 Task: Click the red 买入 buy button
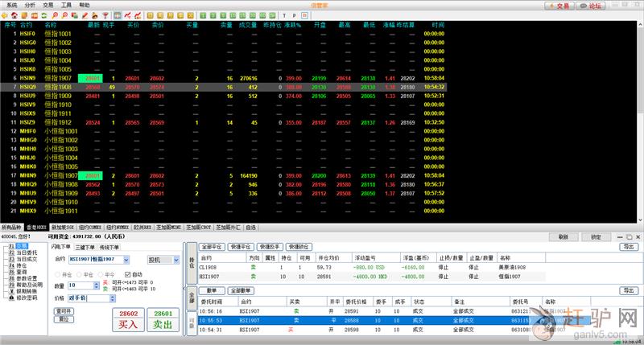click(127, 319)
